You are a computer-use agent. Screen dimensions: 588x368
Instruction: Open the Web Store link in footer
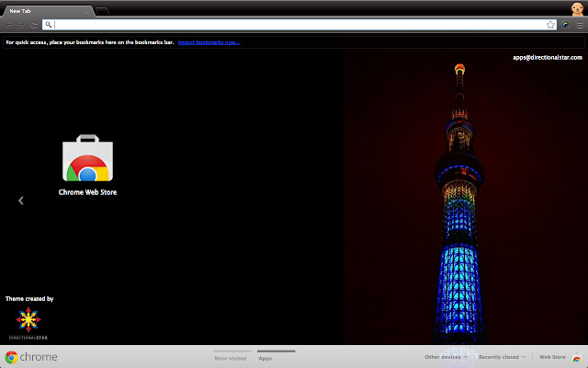coord(552,357)
